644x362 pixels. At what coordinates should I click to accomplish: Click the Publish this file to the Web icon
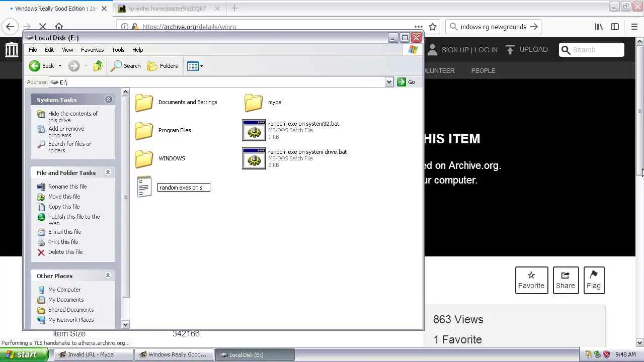tap(41, 217)
